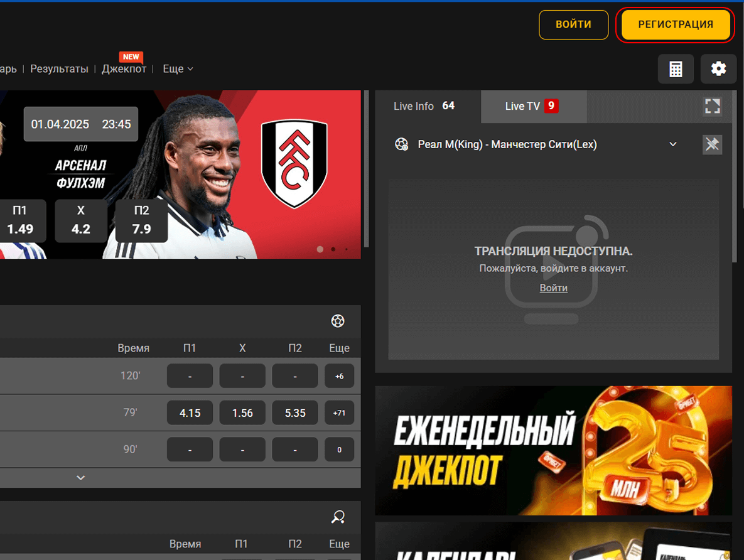This screenshot has height=560, width=744.
Task: Open the Еженедельный Джекпот banner
Action: (553, 450)
